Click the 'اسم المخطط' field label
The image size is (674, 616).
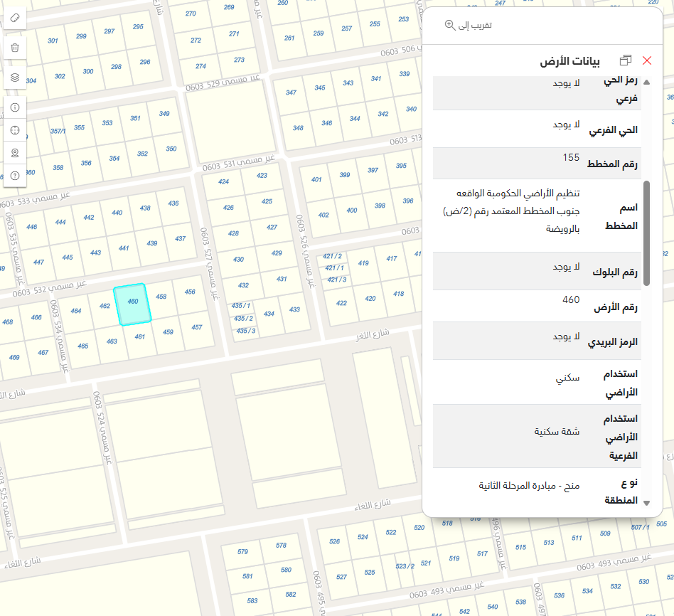[x=621, y=217]
